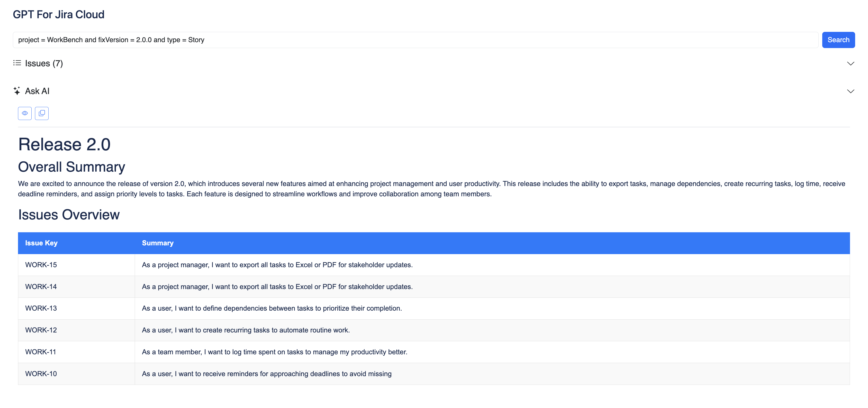
Task: Click the Release 2.0 heading
Action: click(64, 144)
